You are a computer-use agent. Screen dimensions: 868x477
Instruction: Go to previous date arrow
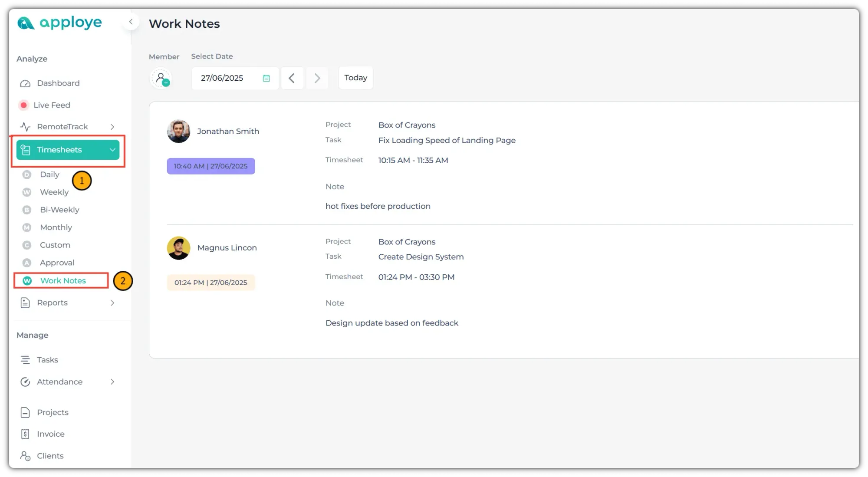(x=292, y=78)
